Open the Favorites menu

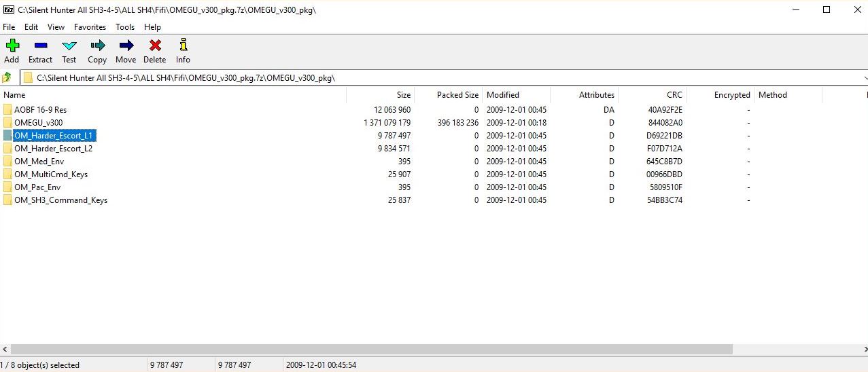(90, 27)
